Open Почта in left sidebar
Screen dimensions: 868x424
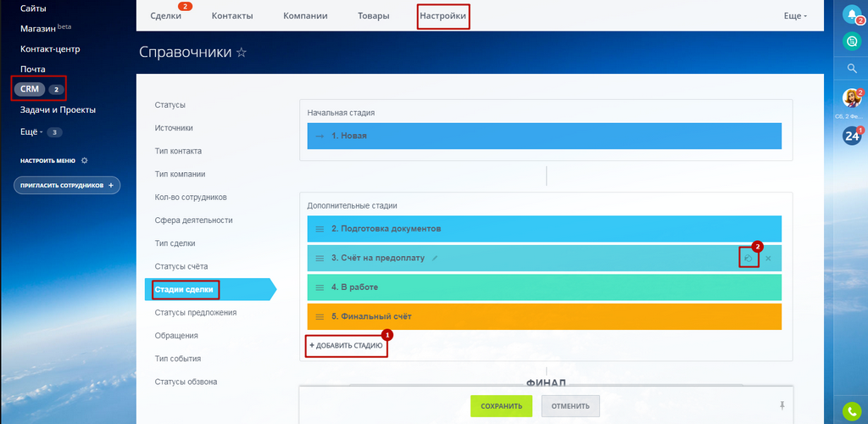click(x=33, y=70)
